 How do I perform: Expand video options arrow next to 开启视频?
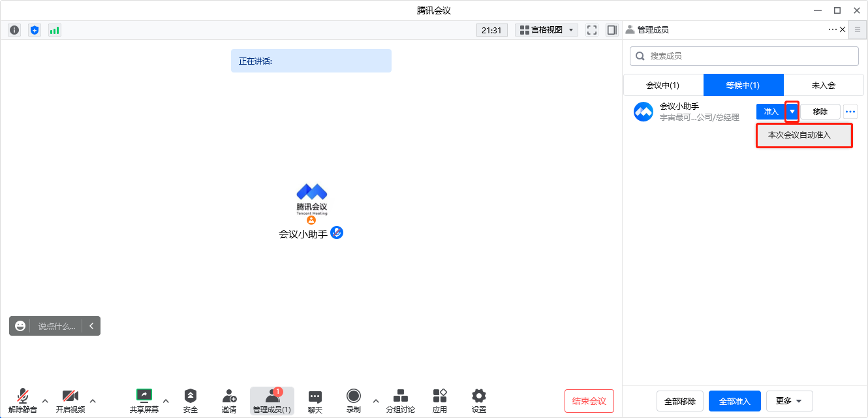(93, 400)
